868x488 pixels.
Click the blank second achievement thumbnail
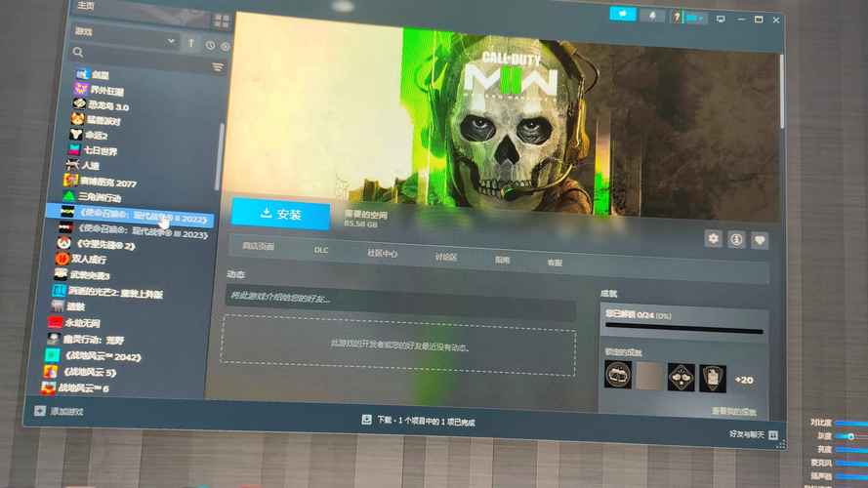pyautogui.click(x=649, y=376)
